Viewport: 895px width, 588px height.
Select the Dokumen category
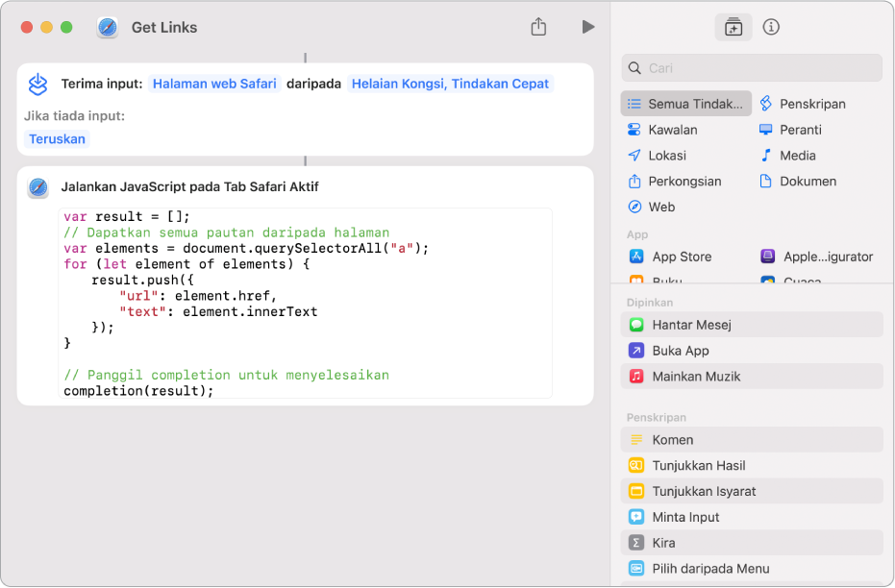click(808, 182)
